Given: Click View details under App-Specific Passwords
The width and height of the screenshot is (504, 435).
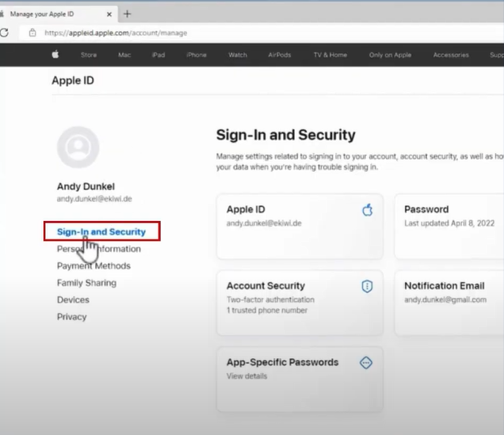Looking at the screenshot, I should 247,376.
